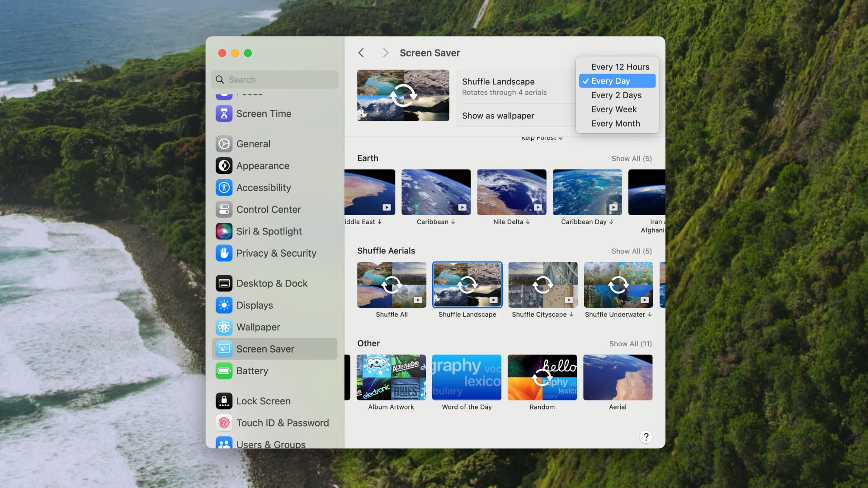Select Every 2 Days rotation option
868x488 pixels.
point(617,95)
